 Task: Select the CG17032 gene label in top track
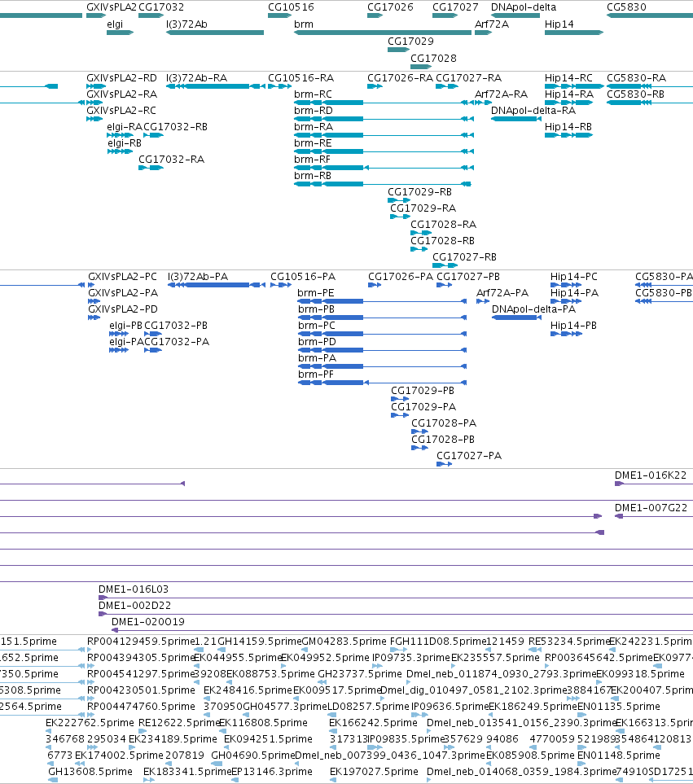161,7
